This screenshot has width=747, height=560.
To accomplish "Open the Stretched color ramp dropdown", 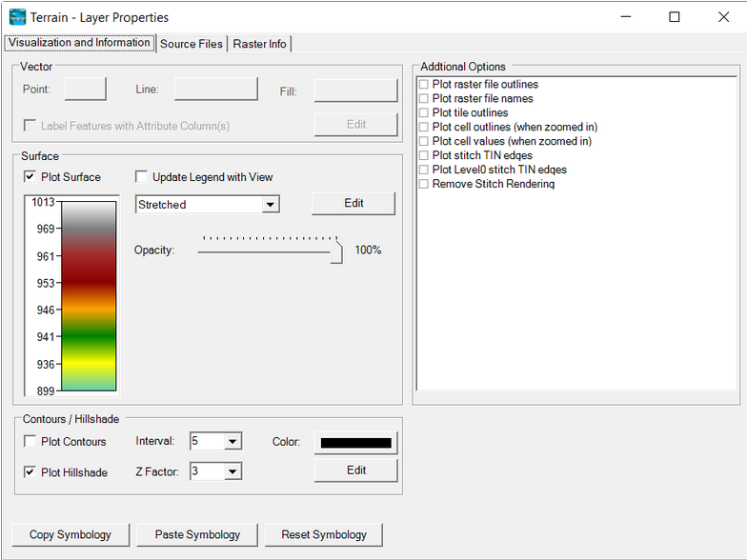I will pos(271,205).
